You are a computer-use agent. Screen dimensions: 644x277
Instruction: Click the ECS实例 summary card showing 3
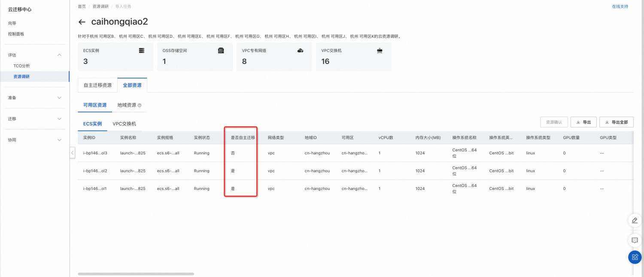pyautogui.click(x=115, y=57)
